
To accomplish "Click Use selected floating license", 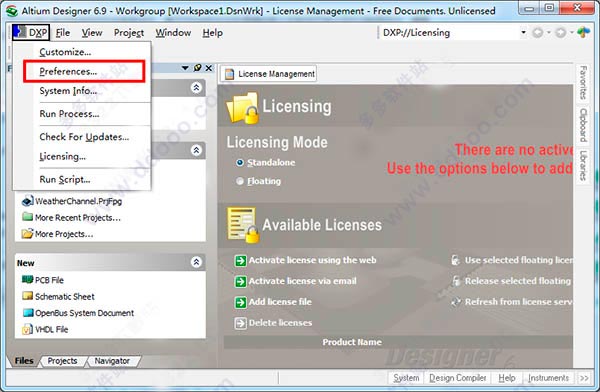I will coord(512,260).
